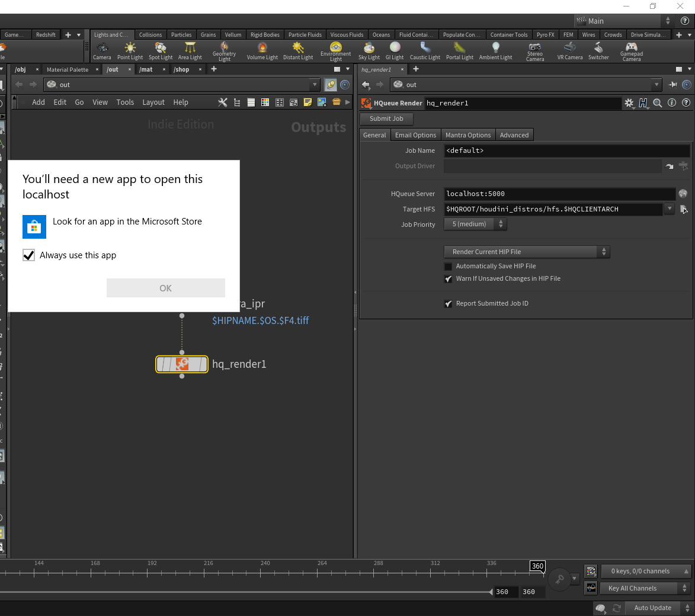This screenshot has height=616, width=695.
Task: Select the Environment Light tool
Action: 335,52
